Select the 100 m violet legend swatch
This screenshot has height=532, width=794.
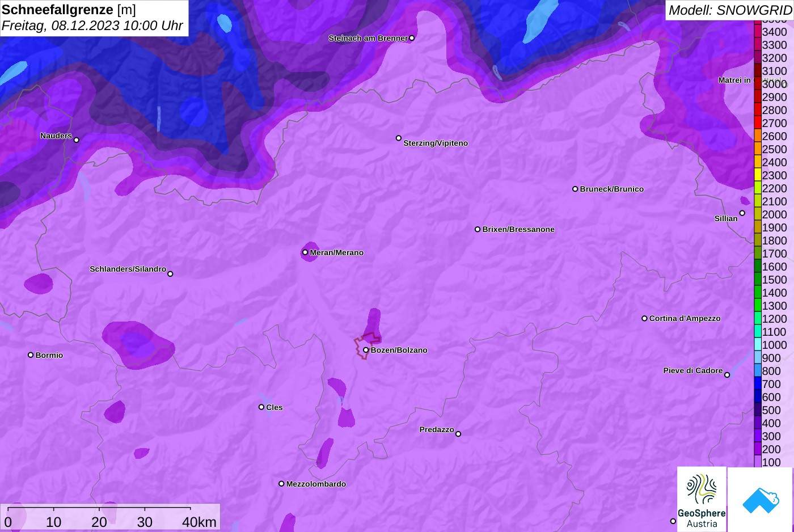(757, 462)
